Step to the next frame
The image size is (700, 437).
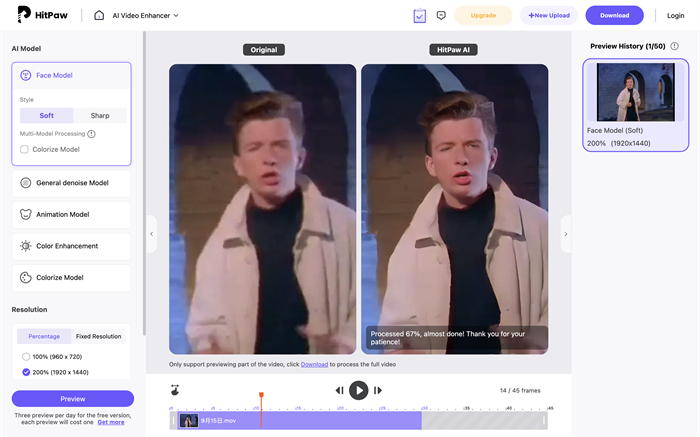click(x=377, y=390)
